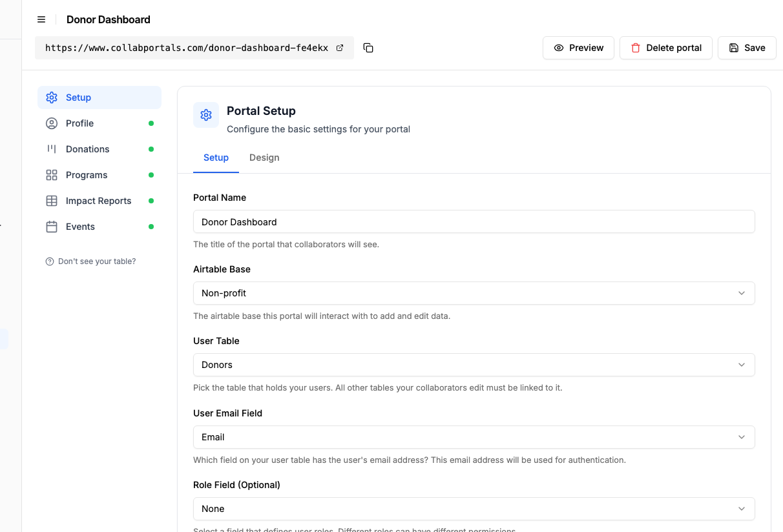The image size is (783, 532).
Task: Open the hamburger menu icon
Action: point(41,19)
